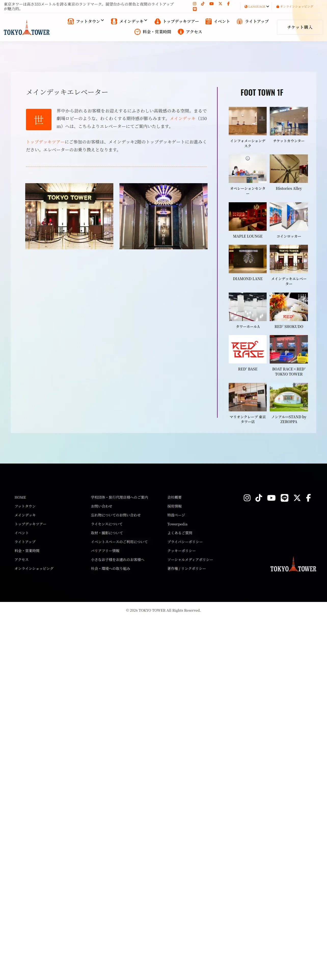The image size is (327, 980).
Task: Open クッキーポリシー footer link
Action: tap(182, 551)
